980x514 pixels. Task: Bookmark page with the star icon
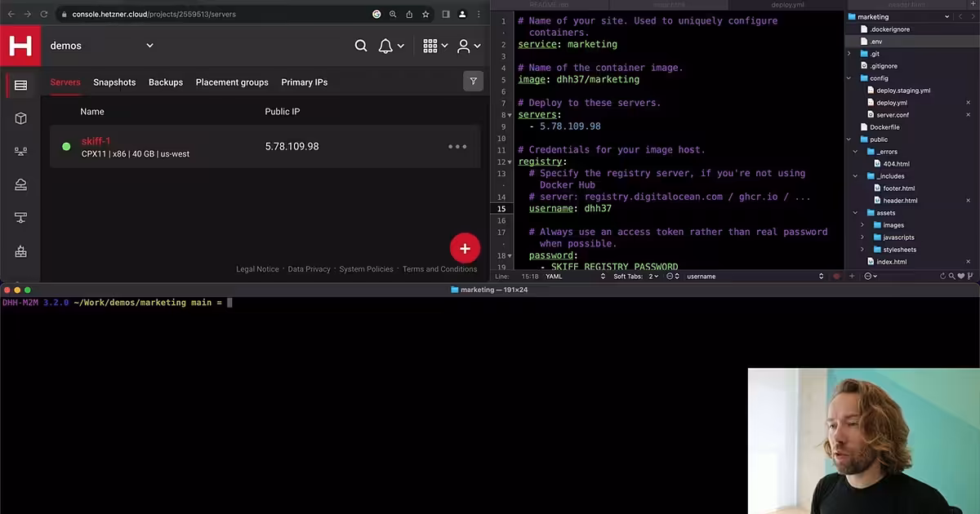click(x=425, y=14)
